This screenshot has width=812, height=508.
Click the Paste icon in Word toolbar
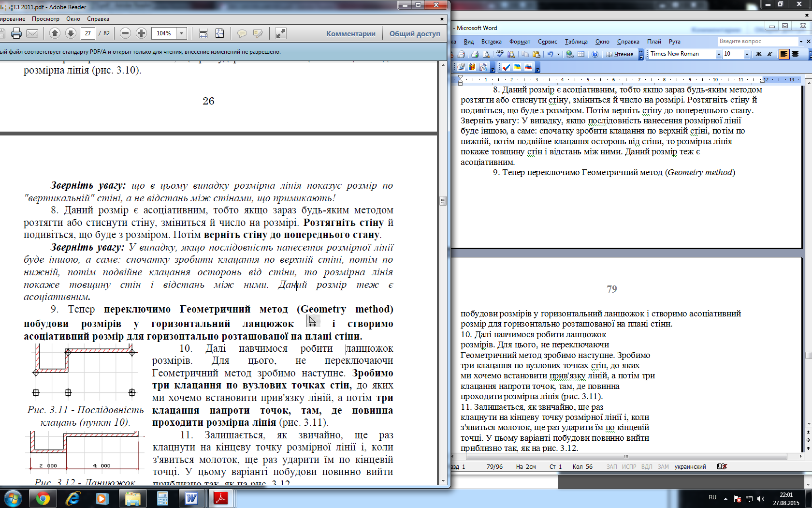(x=536, y=54)
